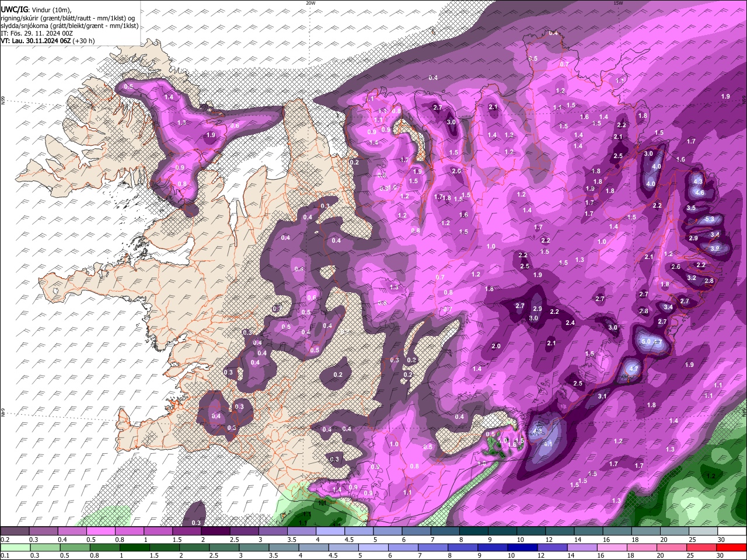Image resolution: width=747 pixels, height=560 pixels.
Task: Click the '3.9' precipitation value on the map
Action: click(715, 249)
